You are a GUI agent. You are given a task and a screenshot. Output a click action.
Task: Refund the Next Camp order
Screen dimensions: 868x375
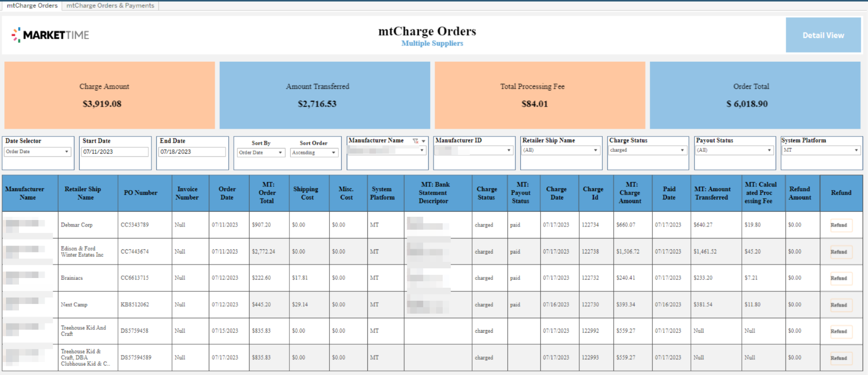click(x=841, y=305)
